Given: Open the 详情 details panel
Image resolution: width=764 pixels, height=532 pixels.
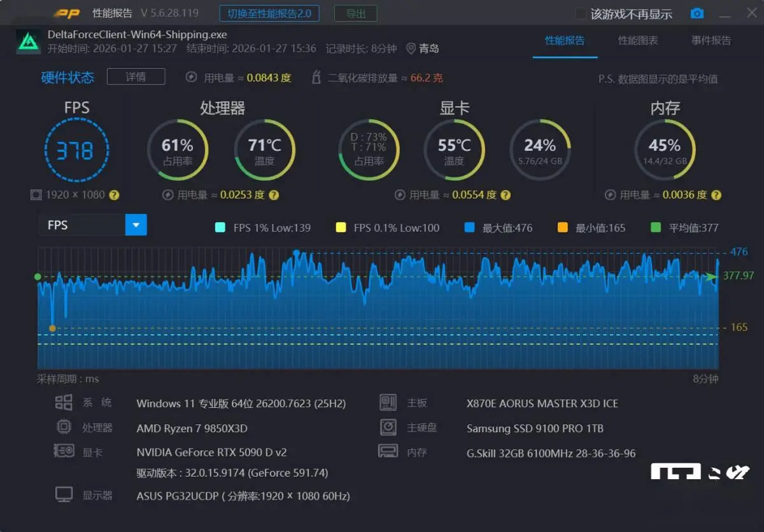Looking at the screenshot, I should coord(136,76).
